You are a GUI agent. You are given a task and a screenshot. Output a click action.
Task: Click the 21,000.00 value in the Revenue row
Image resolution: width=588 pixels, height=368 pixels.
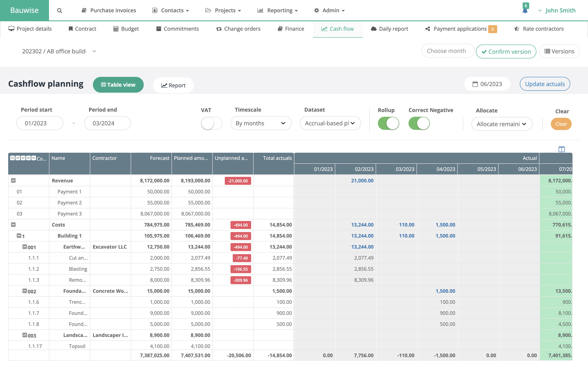point(362,181)
